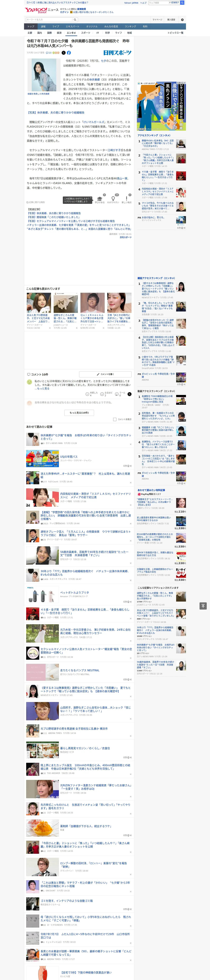
Task: Open the 有料 navigation tab
Action: (x=145, y=27)
